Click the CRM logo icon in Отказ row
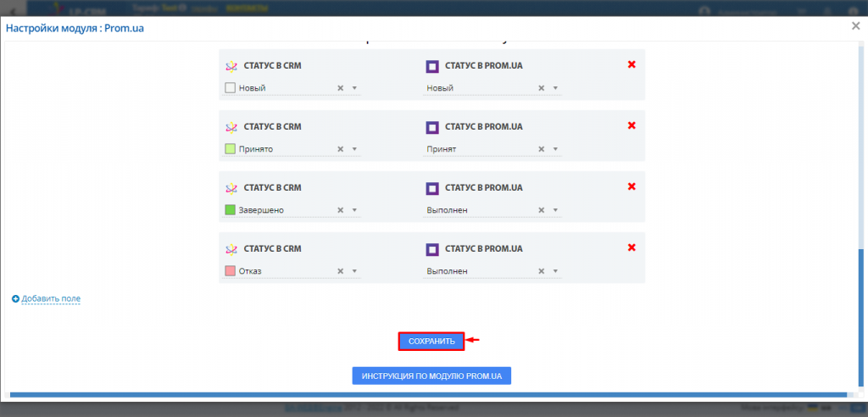The height and width of the screenshot is (417, 868). pyautogui.click(x=231, y=249)
